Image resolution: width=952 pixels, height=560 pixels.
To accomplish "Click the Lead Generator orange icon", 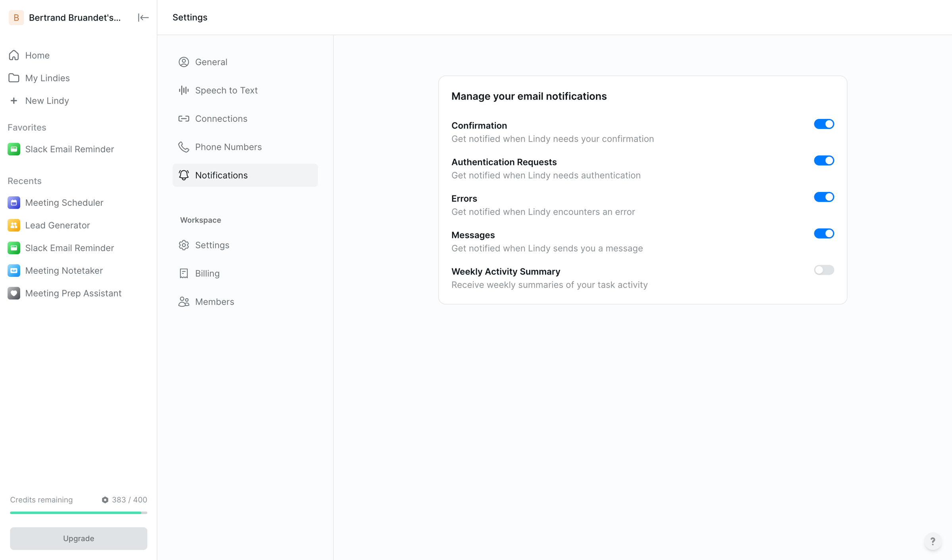I will [14, 225].
